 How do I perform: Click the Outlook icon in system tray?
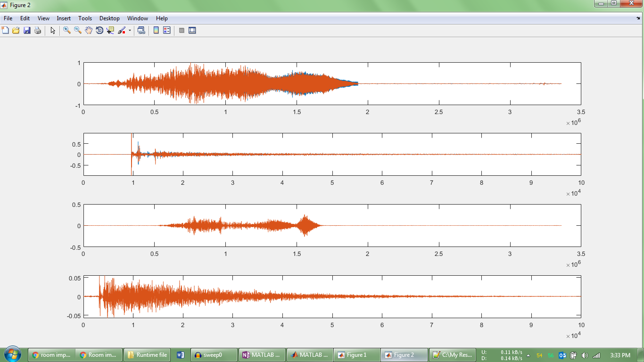[x=562, y=355]
